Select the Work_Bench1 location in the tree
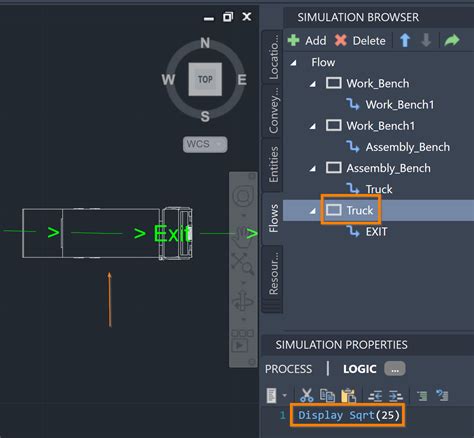Image resolution: width=474 pixels, height=438 pixels. click(380, 126)
